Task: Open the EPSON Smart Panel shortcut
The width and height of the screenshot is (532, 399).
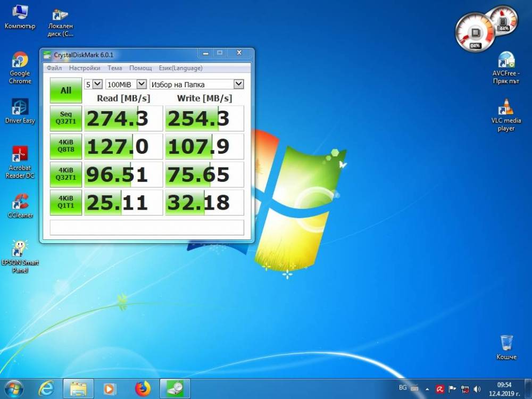Action: 20,257
